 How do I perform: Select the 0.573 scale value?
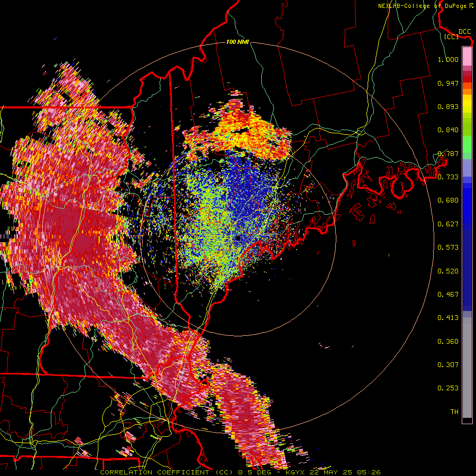(x=448, y=248)
